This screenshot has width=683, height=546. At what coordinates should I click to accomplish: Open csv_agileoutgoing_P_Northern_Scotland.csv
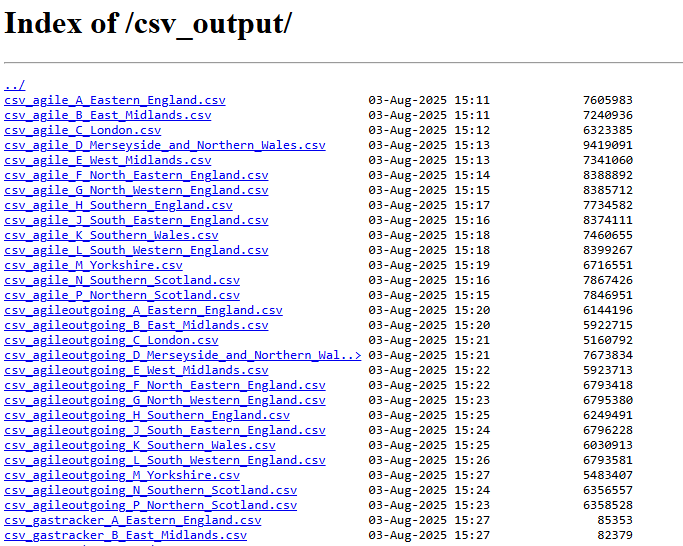coord(150,505)
